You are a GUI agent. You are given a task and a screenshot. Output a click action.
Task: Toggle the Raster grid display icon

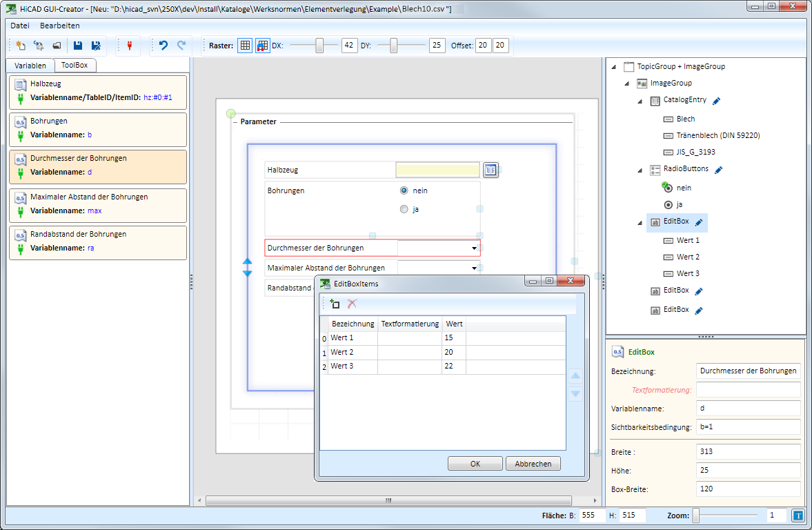pos(245,46)
